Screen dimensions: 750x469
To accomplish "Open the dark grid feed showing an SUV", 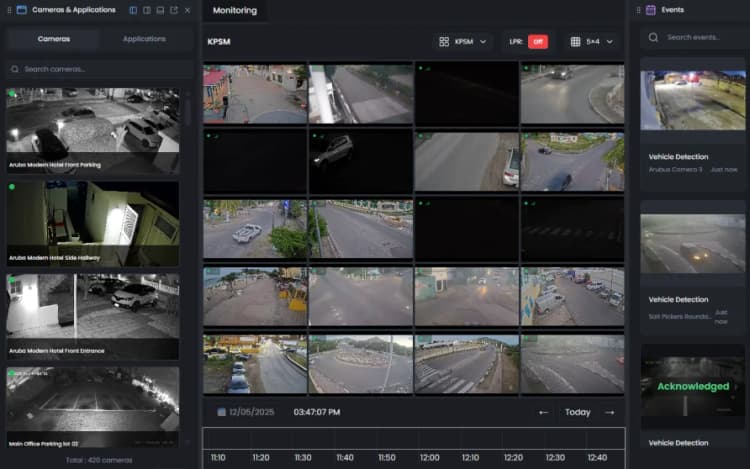I will click(x=361, y=162).
